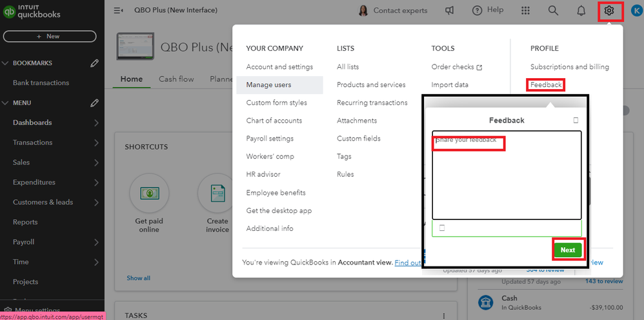Select Get the desktop app

pyautogui.click(x=279, y=210)
